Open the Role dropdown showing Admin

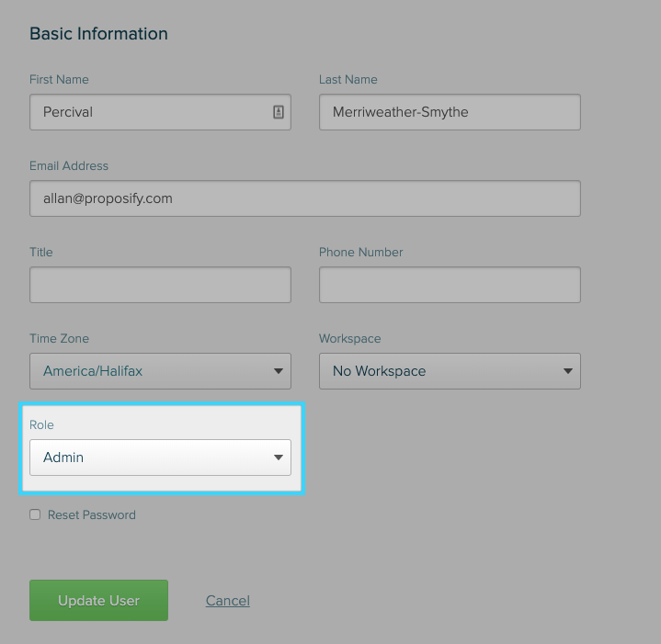[x=160, y=458]
